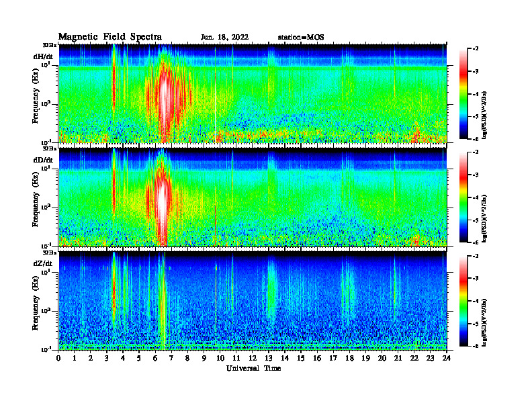This screenshot has width=532, height=411.
Task: Click the hour 3 tick label on time axis
Action: 107,359
